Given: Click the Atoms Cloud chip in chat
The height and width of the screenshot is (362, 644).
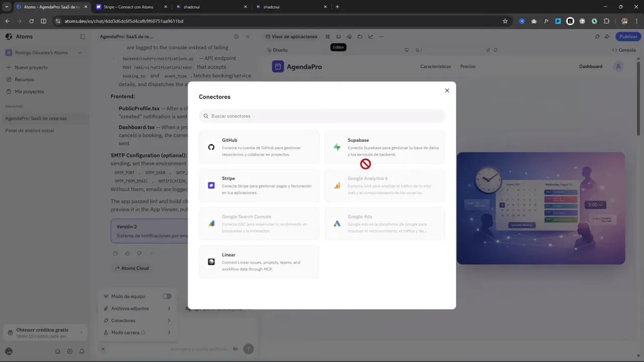Looking at the screenshot, I should click(x=132, y=268).
